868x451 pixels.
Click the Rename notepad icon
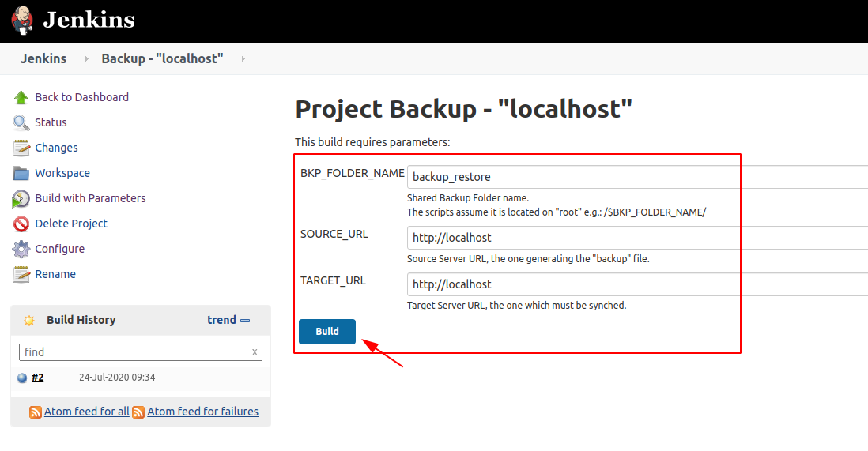pos(21,274)
